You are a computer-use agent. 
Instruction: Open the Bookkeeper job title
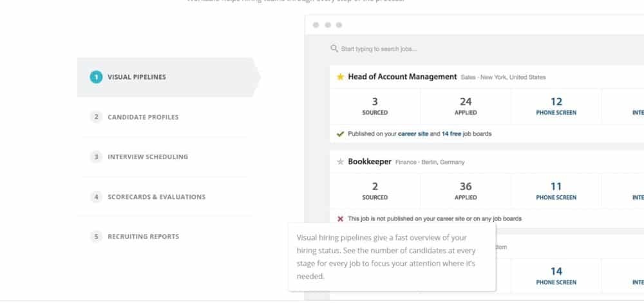tap(370, 162)
